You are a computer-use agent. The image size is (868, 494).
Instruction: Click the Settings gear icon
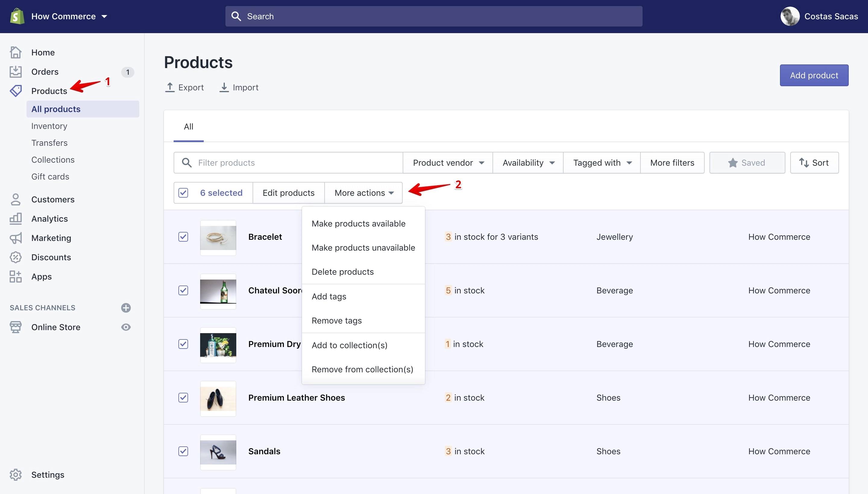tap(16, 475)
